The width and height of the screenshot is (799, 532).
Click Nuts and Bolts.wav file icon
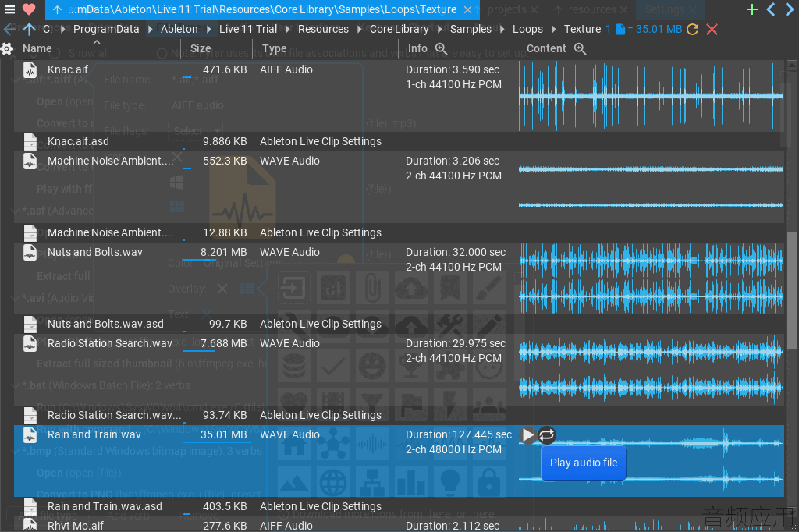tap(30, 252)
